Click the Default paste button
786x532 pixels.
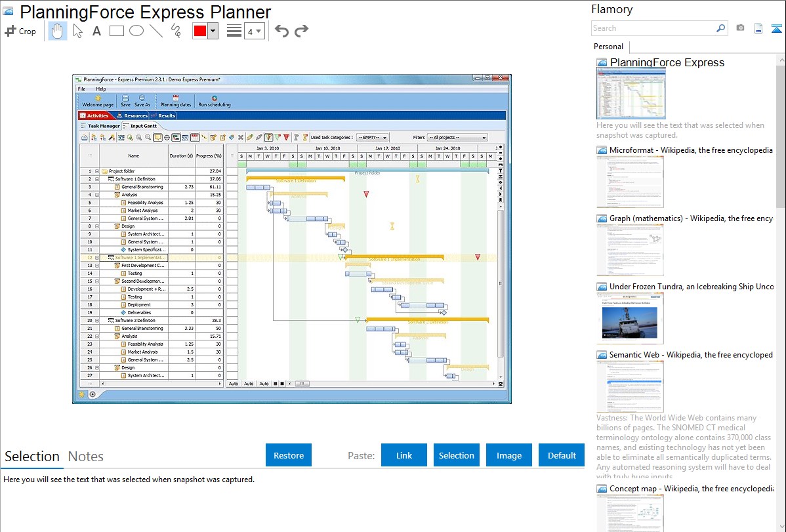coord(562,455)
